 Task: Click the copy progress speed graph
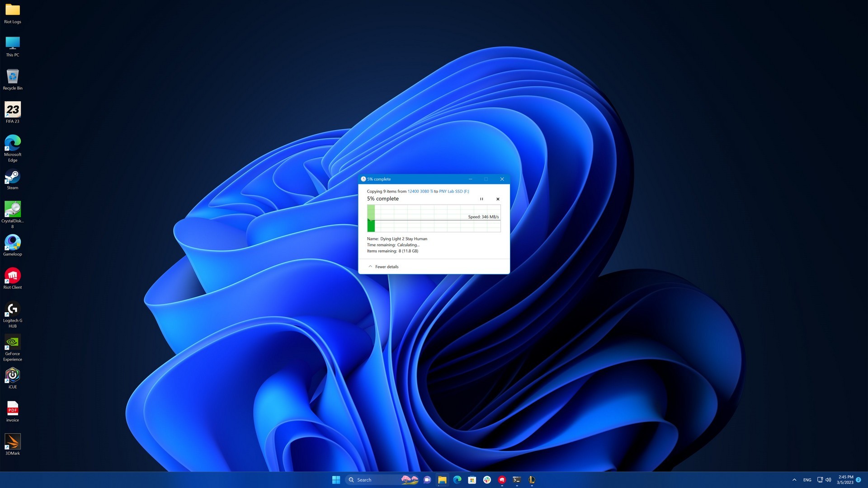tap(434, 219)
